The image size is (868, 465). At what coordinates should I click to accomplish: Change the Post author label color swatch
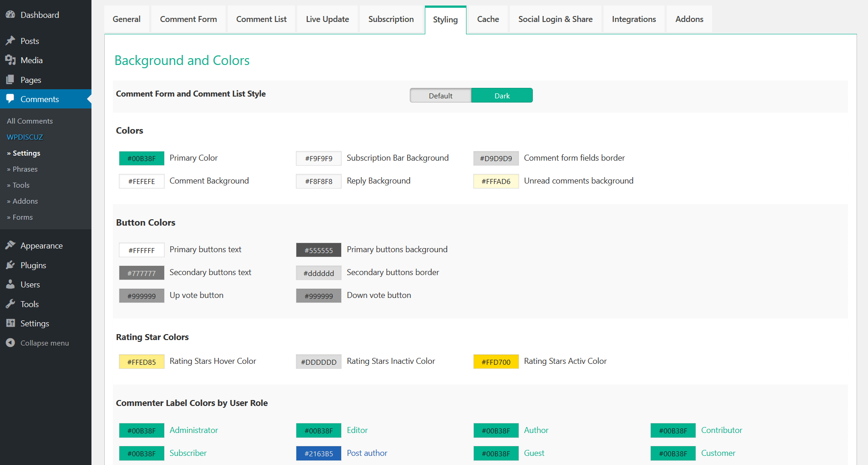tap(318, 454)
